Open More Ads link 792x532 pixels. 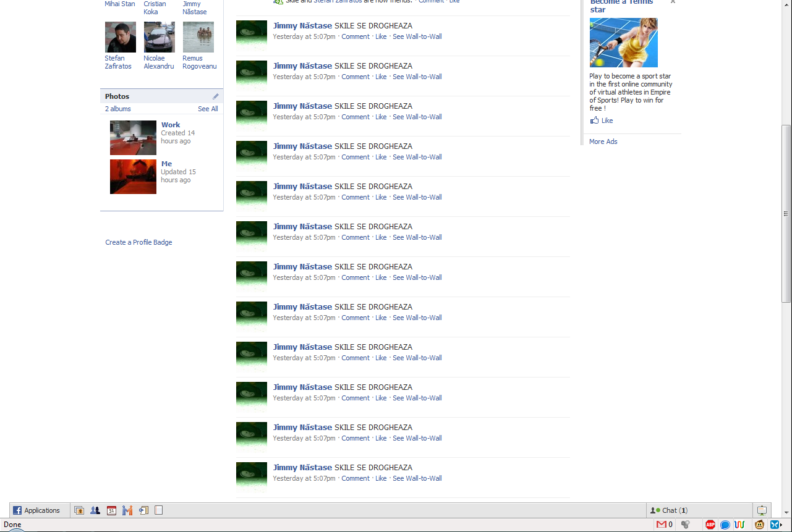tap(603, 141)
